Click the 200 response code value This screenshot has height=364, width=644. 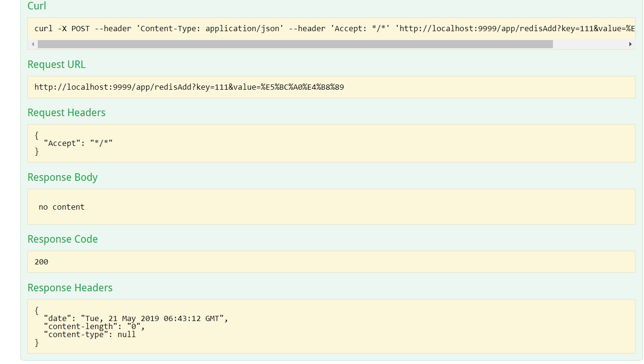(42, 262)
